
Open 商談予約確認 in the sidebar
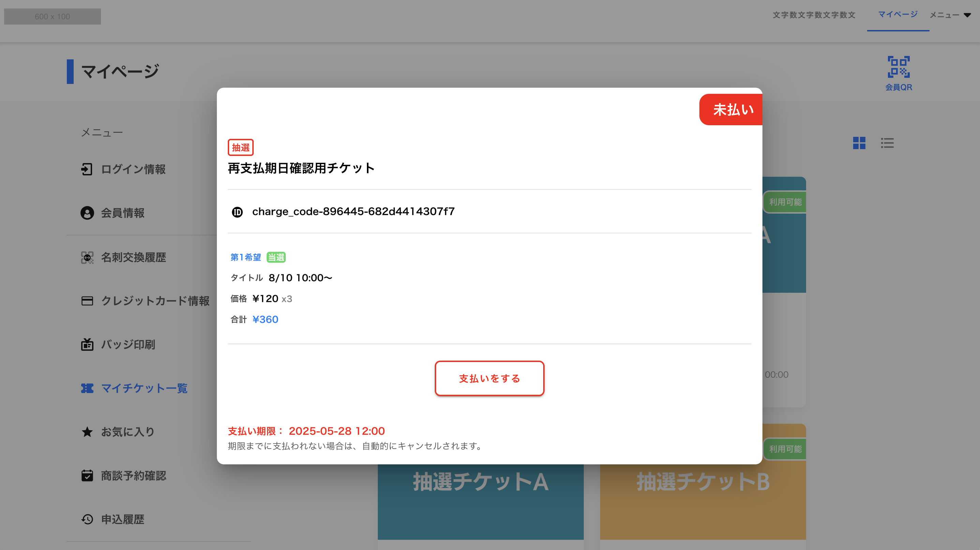coord(134,475)
